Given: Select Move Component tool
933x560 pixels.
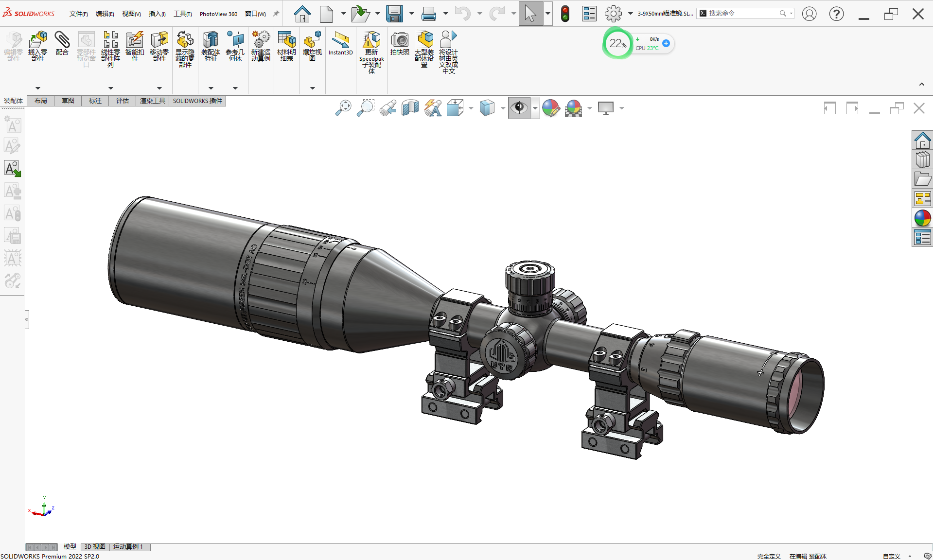Looking at the screenshot, I should [x=159, y=46].
